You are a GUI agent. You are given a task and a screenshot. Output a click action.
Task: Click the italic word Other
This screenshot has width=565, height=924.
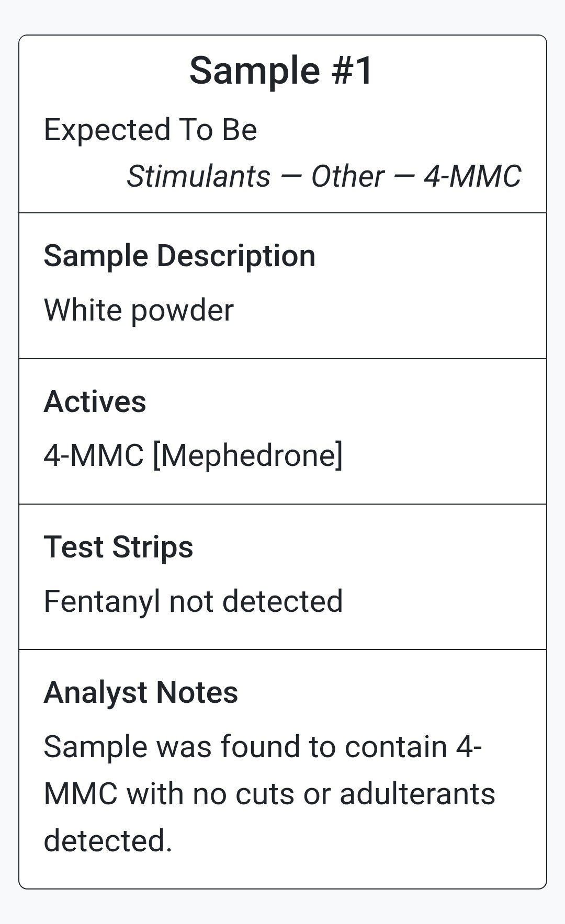pyautogui.click(x=347, y=176)
